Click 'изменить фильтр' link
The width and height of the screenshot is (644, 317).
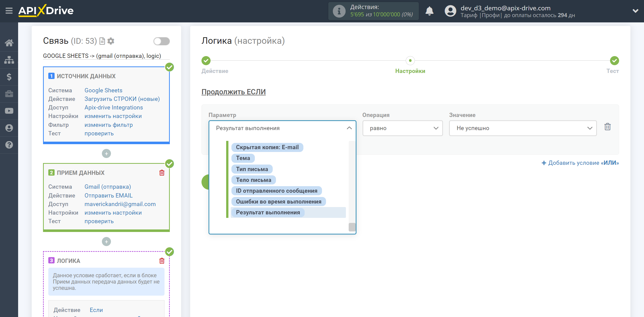pos(108,125)
